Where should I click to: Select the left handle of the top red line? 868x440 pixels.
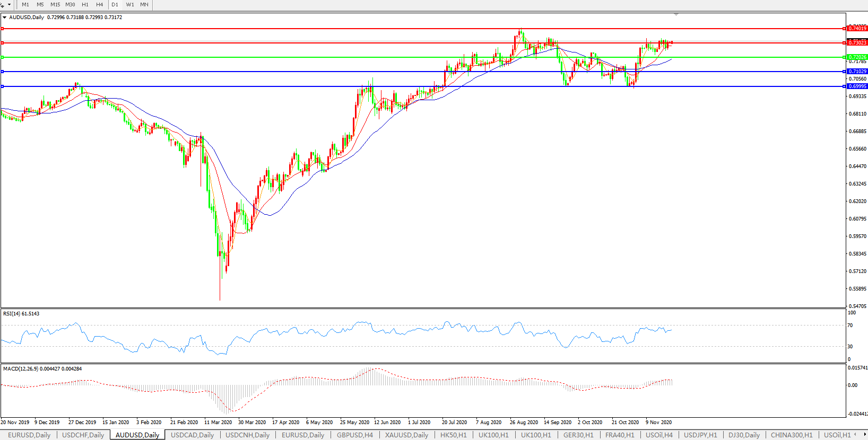click(x=3, y=29)
